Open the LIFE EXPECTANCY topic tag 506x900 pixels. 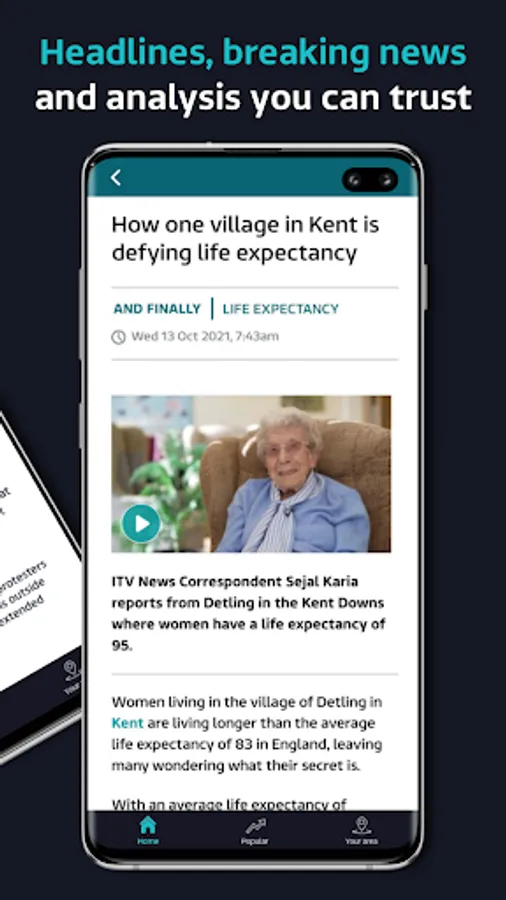point(281,309)
